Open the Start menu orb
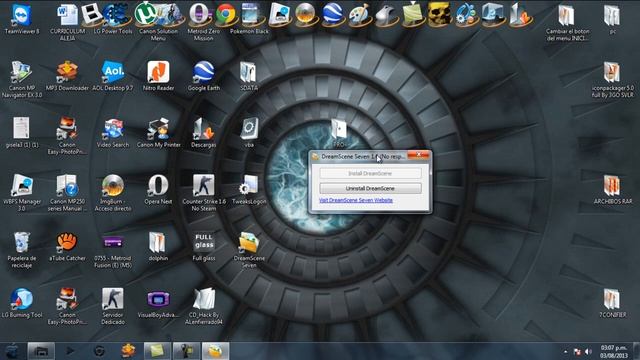The image size is (640, 360). pos(11,351)
